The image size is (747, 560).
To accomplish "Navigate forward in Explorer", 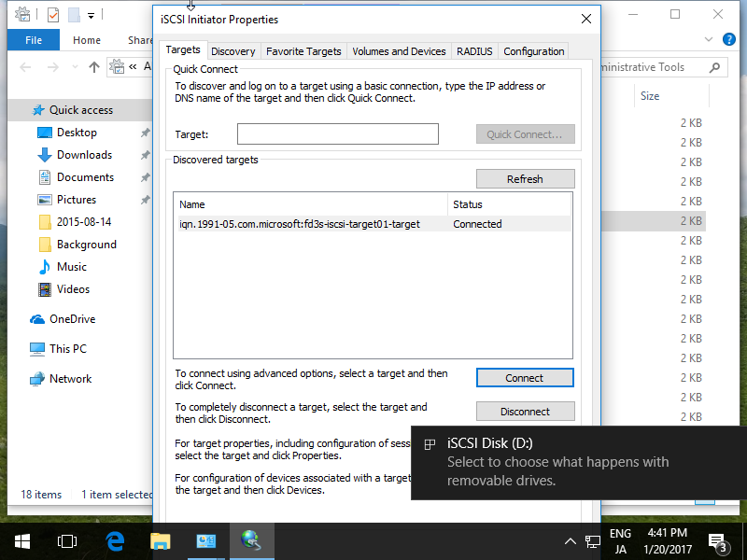I will [x=53, y=67].
